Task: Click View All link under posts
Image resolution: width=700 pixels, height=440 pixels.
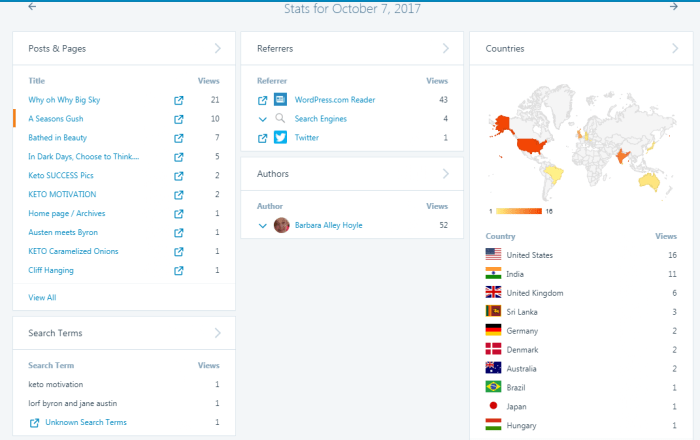Action: [42, 297]
